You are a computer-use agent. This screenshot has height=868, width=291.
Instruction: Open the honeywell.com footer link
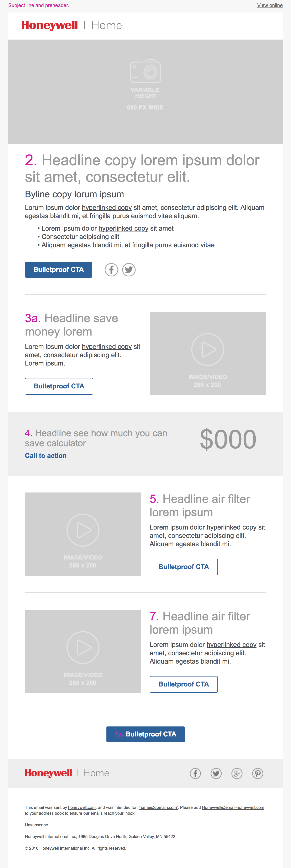[82, 807]
